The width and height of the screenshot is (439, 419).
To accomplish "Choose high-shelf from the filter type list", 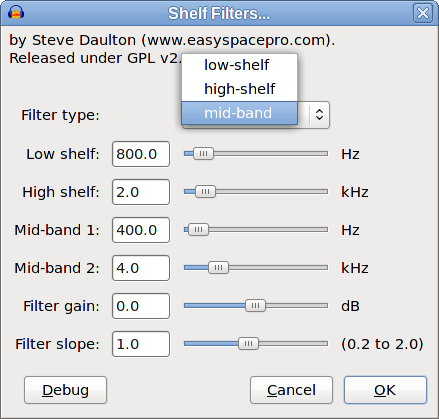I will click(239, 89).
